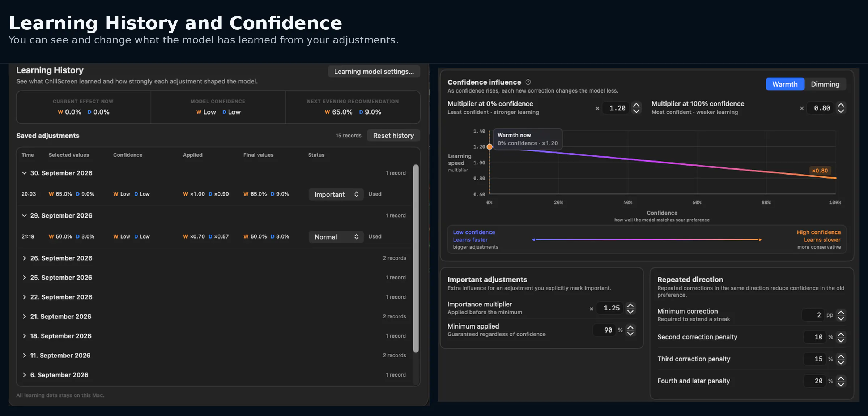The height and width of the screenshot is (416, 868).
Task: Click the Applied column header
Action: tap(192, 155)
